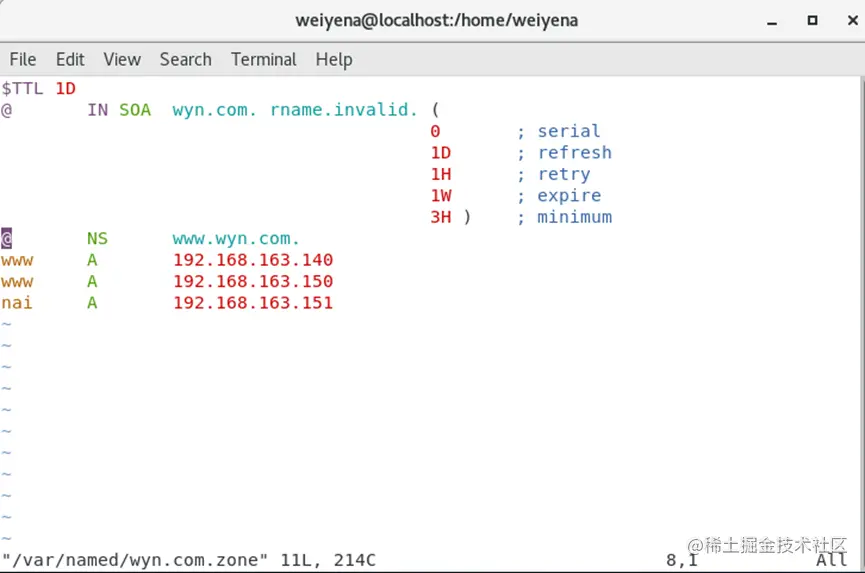Click the A record type on nai line
This screenshot has width=865, height=573.
coord(92,303)
